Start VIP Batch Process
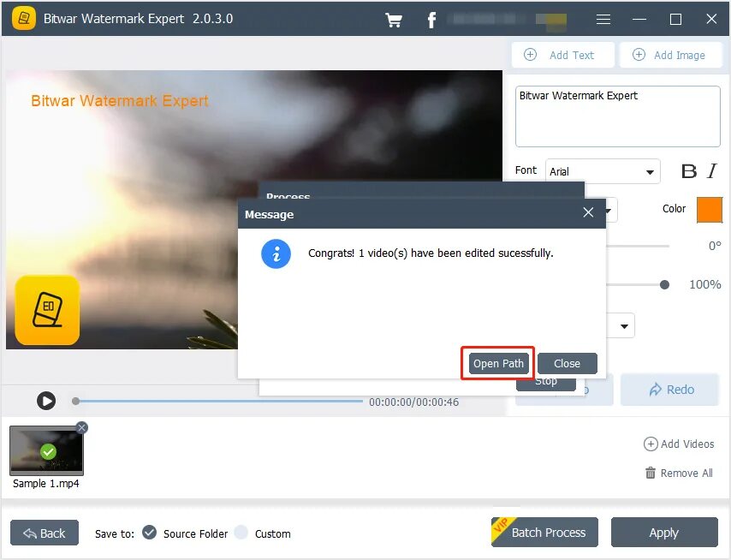This screenshot has width=731, height=560. click(544, 532)
